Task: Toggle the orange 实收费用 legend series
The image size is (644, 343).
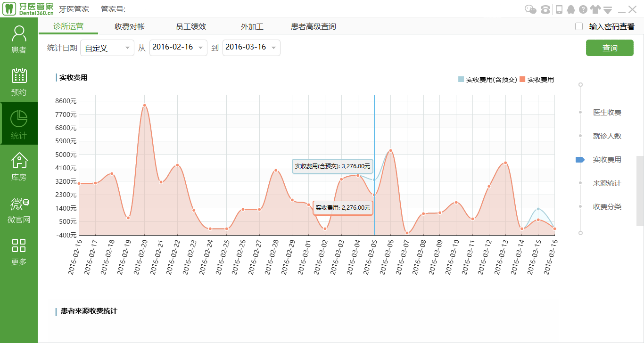Action: point(537,80)
